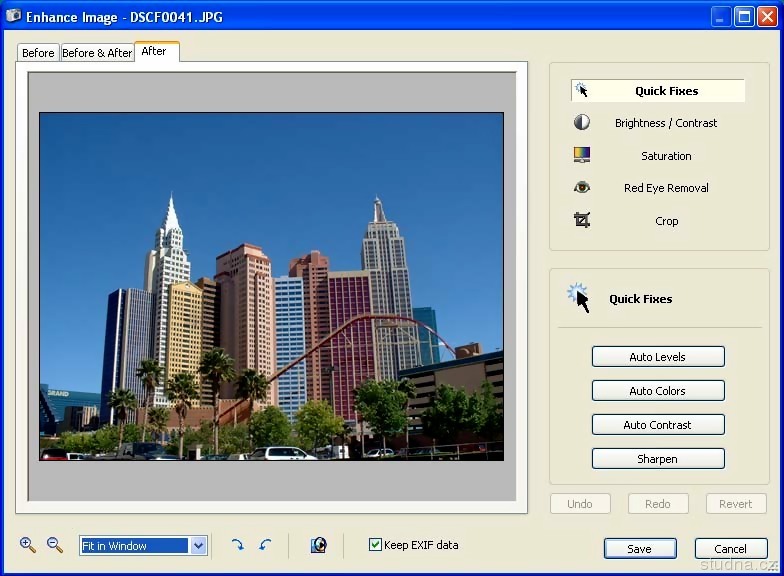The width and height of the screenshot is (784, 576).
Task: Select the Crop tool icon
Action: pos(581,221)
